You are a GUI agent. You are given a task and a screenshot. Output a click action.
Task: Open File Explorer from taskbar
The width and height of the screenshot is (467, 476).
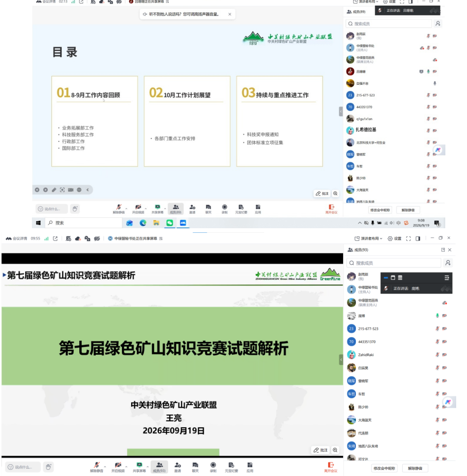pyautogui.click(x=156, y=223)
